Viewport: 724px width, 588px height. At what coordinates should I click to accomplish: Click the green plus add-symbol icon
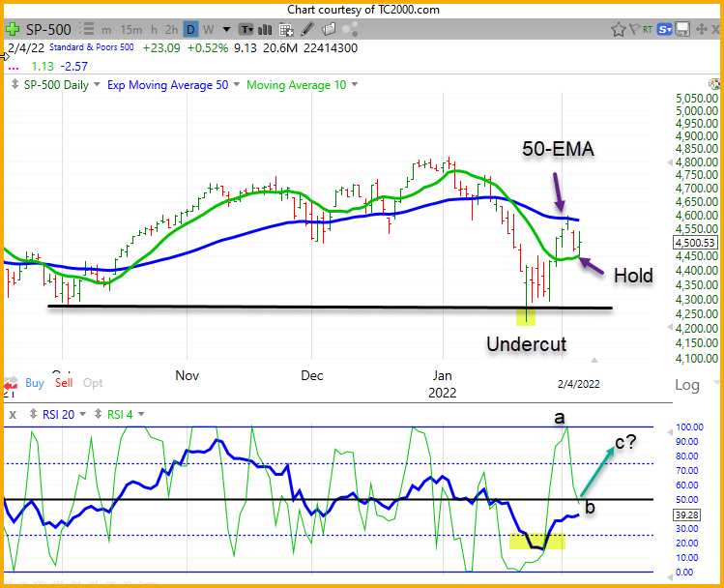pyautogui.click(x=13, y=30)
